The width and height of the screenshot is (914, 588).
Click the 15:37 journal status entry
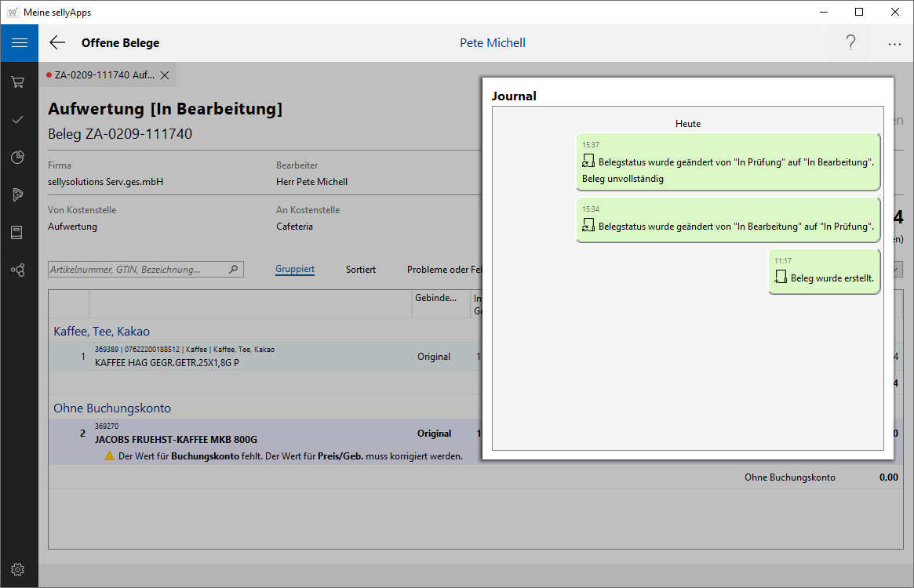(x=727, y=162)
